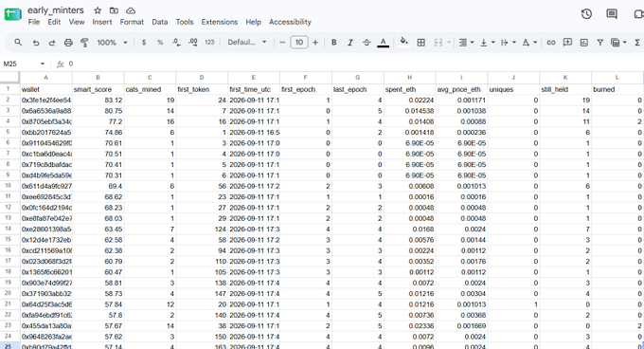Rename the early_minters title
Viewport: 644px width, 349px height.
pyautogui.click(x=56, y=10)
